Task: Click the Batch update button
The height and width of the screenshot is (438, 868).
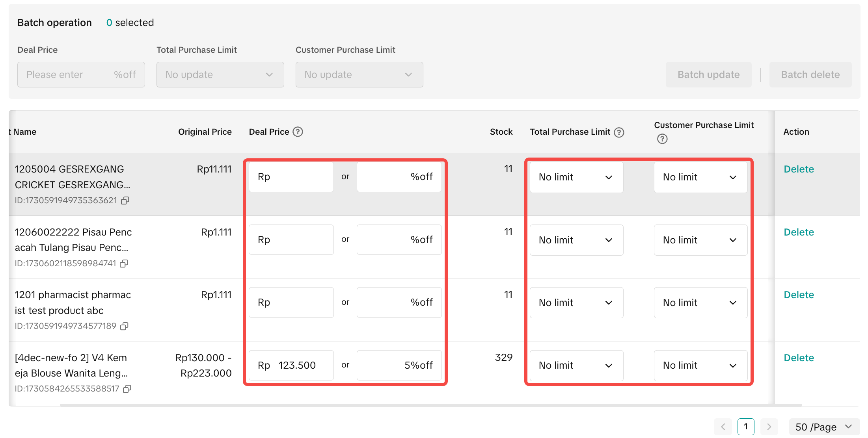Action: pos(708,75)
